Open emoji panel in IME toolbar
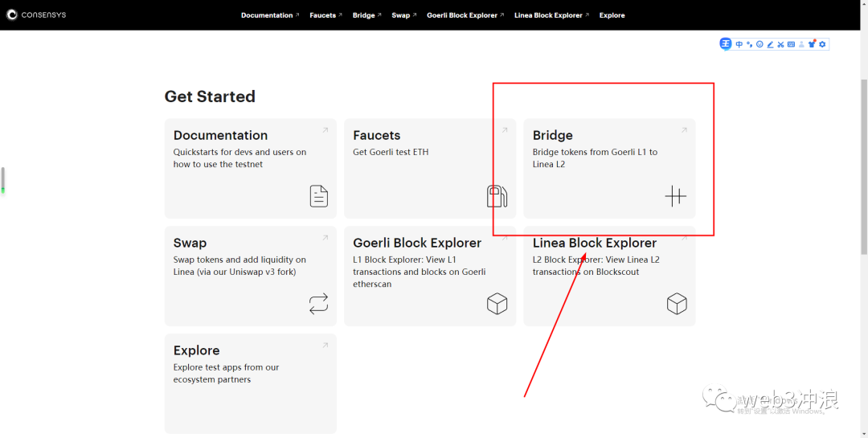The height and width of the screenshot is (438, 868). (x=759, y=44)
